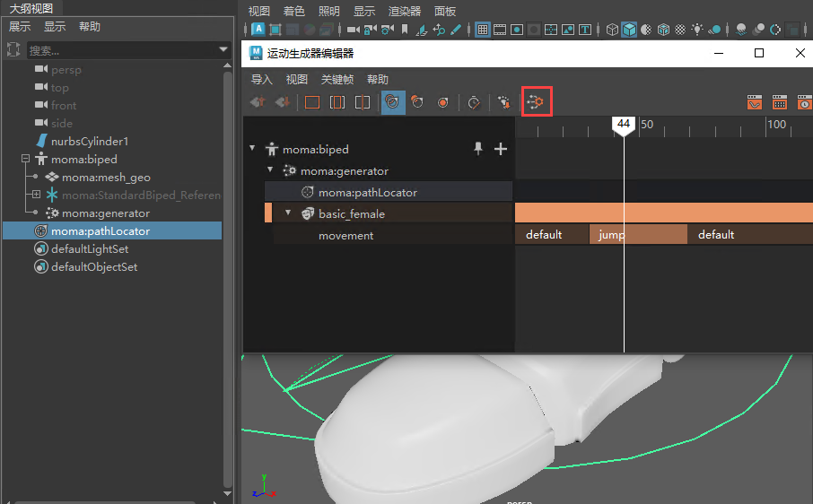
Task: Toggle the textured checker sphere icon
Action: click(680, 30)
